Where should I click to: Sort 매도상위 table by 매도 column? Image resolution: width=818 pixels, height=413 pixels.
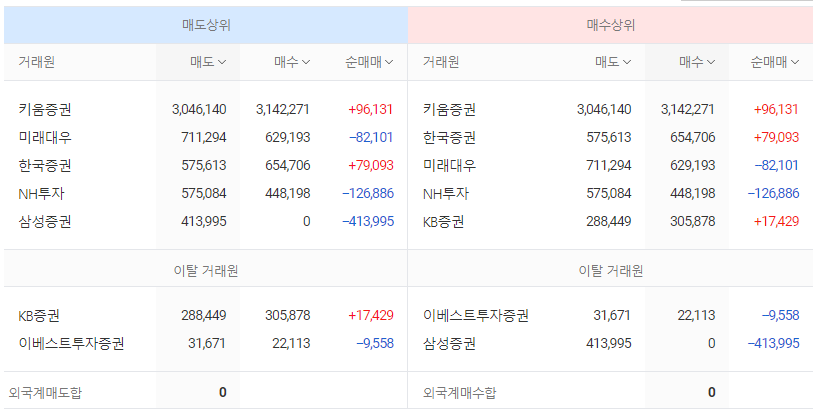208,62
